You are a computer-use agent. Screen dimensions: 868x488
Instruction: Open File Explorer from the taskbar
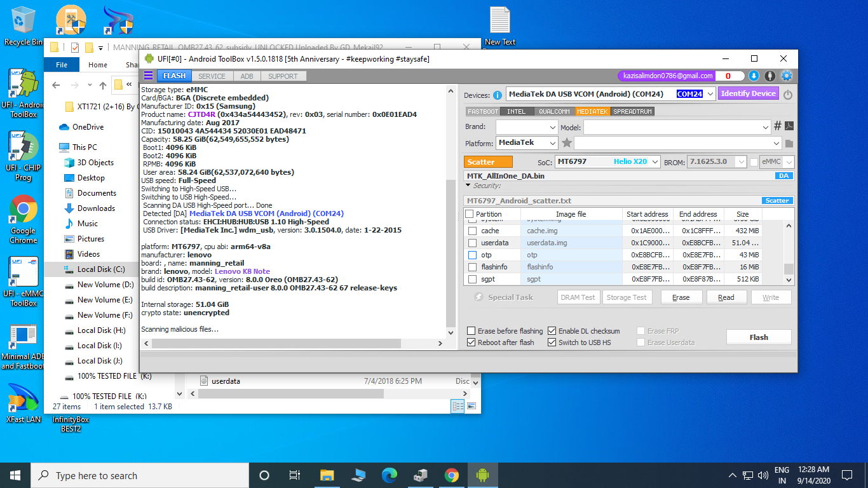pos(327,475)
